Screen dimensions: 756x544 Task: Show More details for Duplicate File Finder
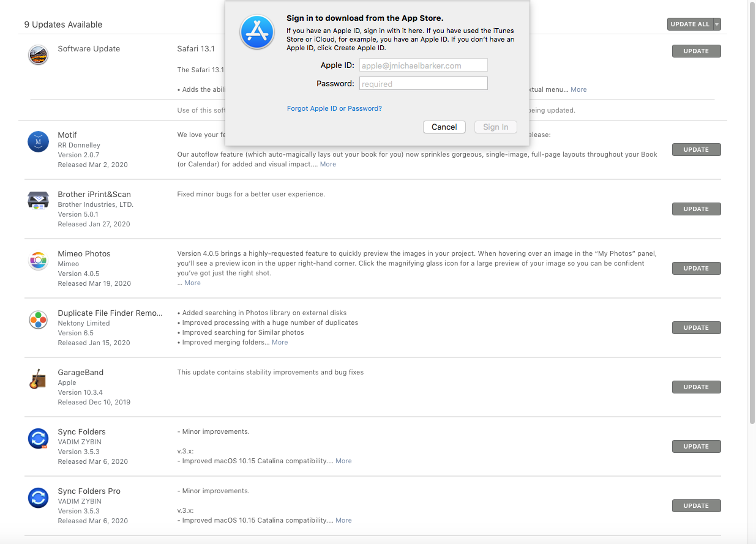click(x=280, y=342)
